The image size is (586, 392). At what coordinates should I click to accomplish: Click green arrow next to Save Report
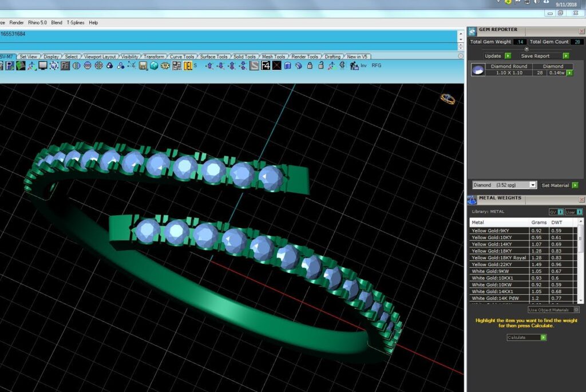tap(566, 56)
